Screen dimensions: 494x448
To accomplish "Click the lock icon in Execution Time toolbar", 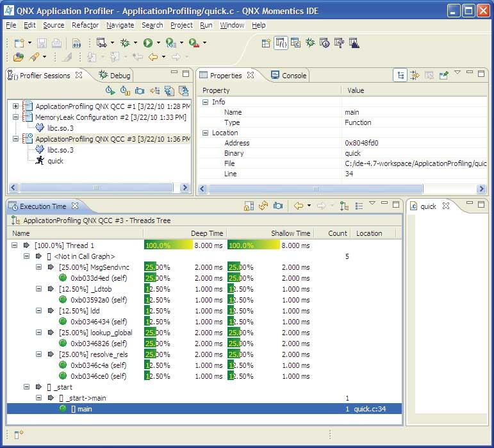I will (249, 206).
